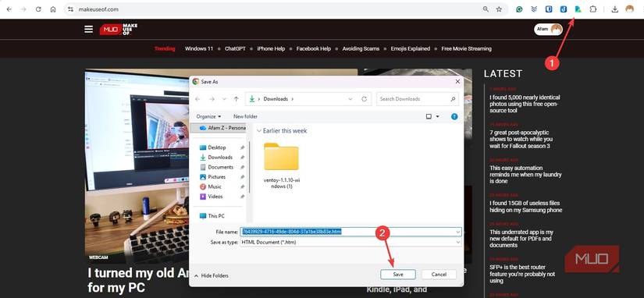
Task: Open the Chrome home page icon
Action: pyautogui.click(x=53, y=9)
